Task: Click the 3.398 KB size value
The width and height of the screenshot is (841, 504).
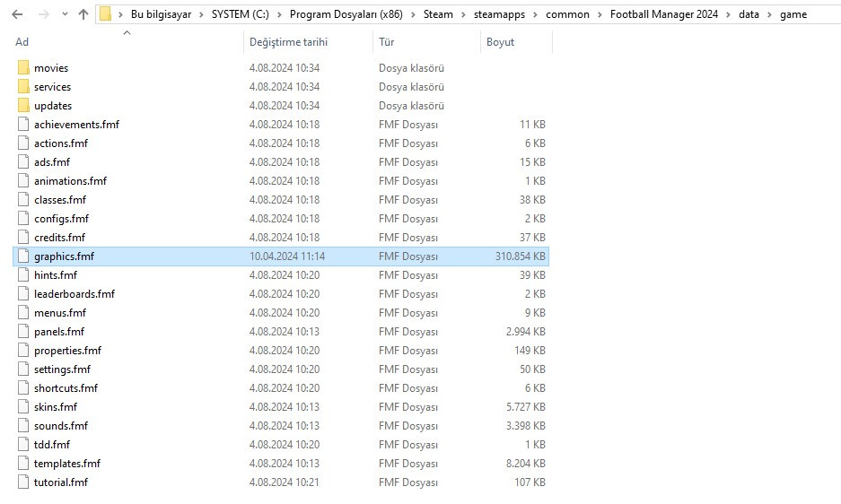Action: (x=526, y=426)
